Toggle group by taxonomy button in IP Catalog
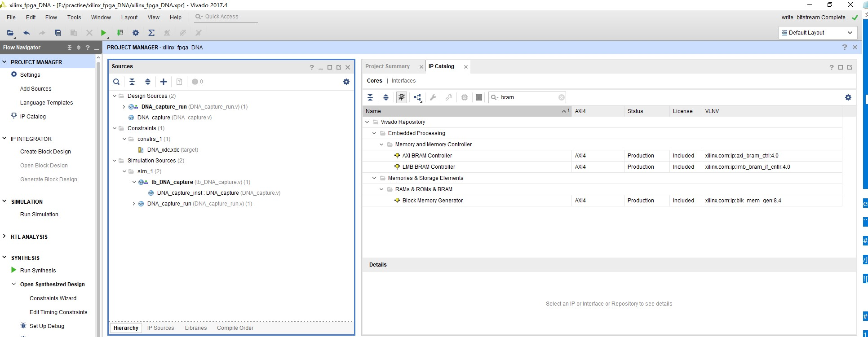 tap(418, 97)
